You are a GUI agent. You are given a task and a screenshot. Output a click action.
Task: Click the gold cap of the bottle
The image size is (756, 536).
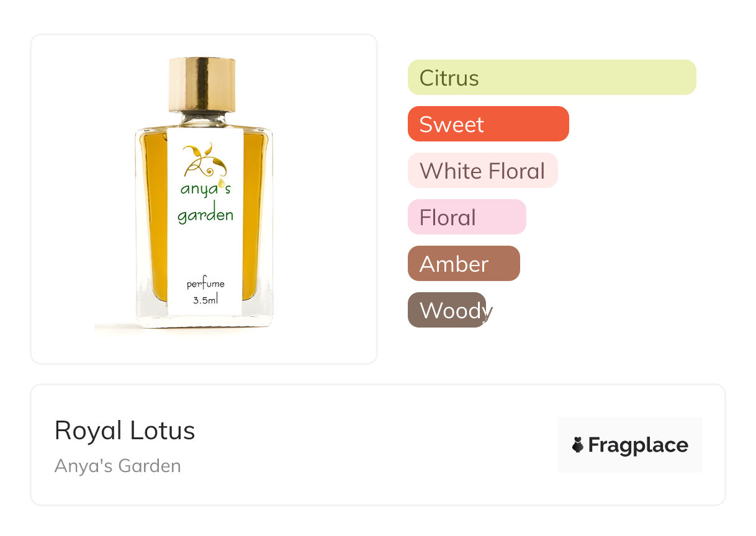(x=202, y=84)
